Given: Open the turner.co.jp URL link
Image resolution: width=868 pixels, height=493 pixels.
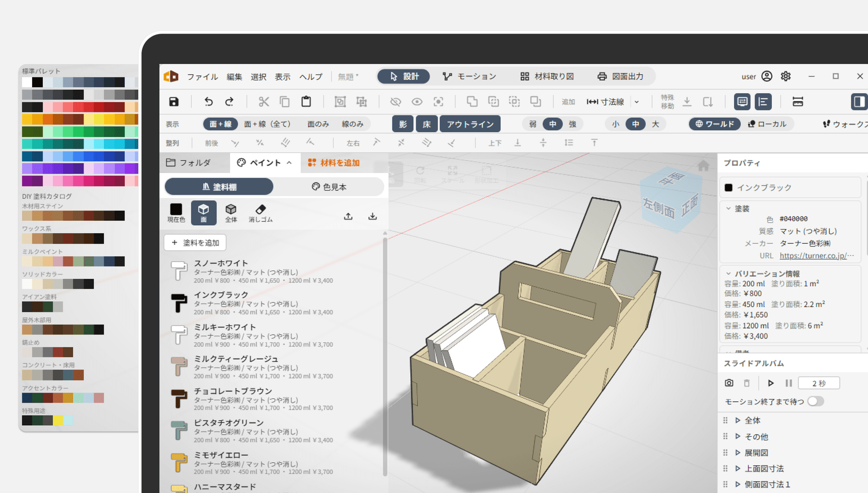Looking at the screenshot, I should (x=816, y=256).
